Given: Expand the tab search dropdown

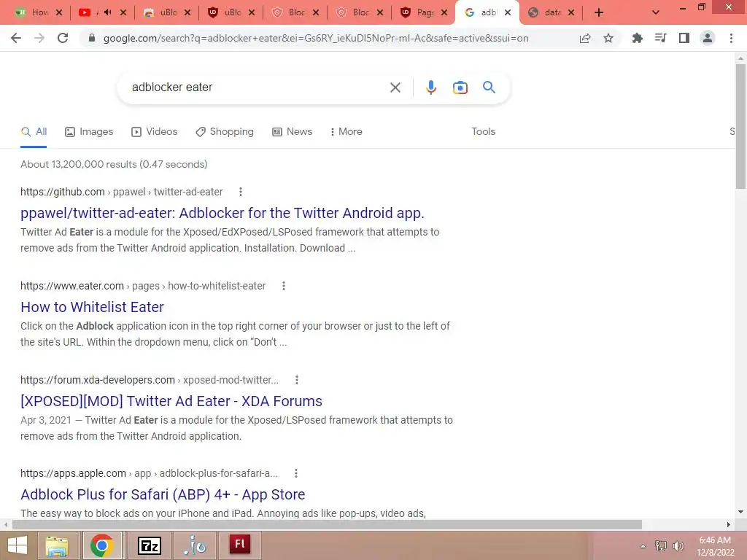Looking at the screenshot, I should (656, 12).
